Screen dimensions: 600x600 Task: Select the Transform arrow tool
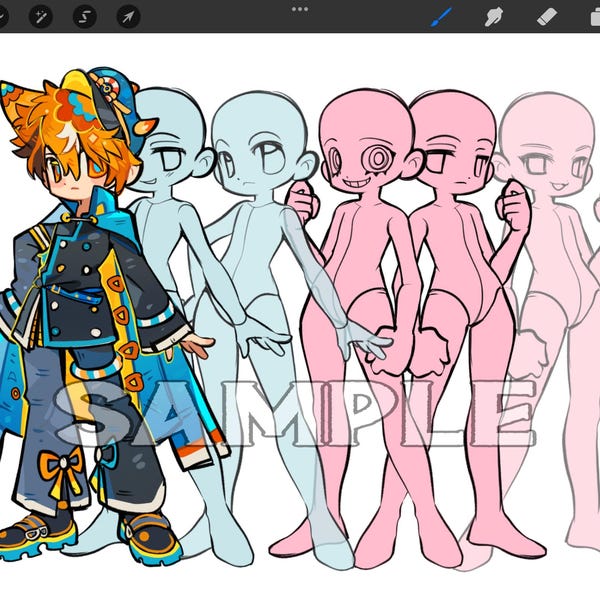(128, 17)
